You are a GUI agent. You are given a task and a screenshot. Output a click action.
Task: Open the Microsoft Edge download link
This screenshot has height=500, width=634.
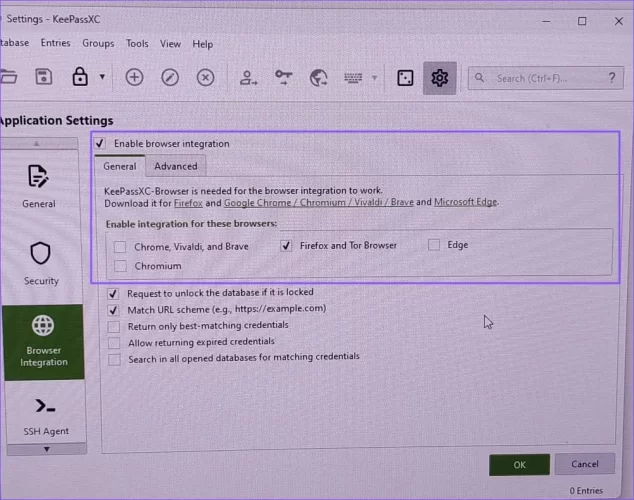[x=465, y=202]
